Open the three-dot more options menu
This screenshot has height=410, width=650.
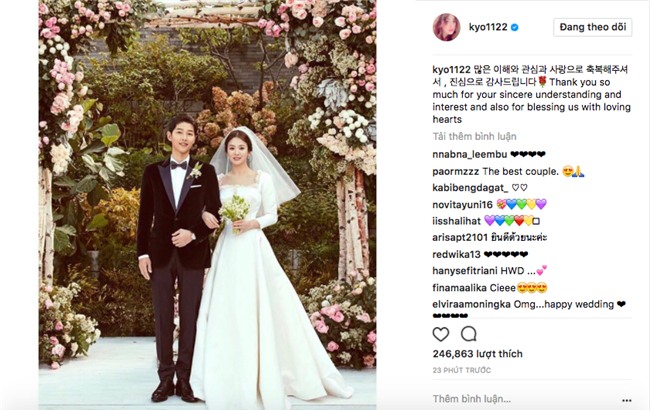[627, 400]
